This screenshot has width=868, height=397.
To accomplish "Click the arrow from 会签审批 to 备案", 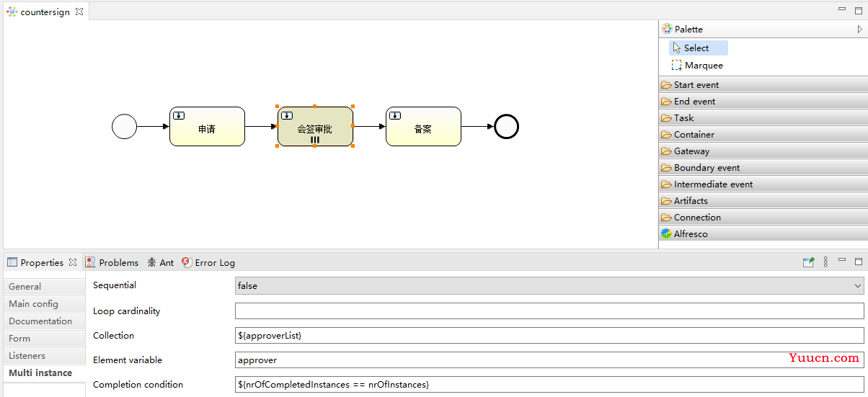I will (x=369, y=127).
